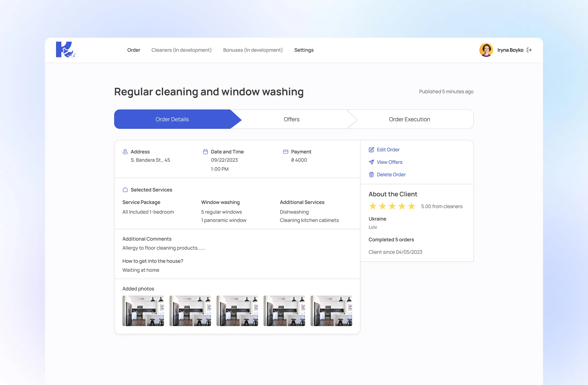The width and height of the screenshot is (588, 385).
Task: Click the logout icon beside Iryna Boyko
Action: [x=529, y=50]
